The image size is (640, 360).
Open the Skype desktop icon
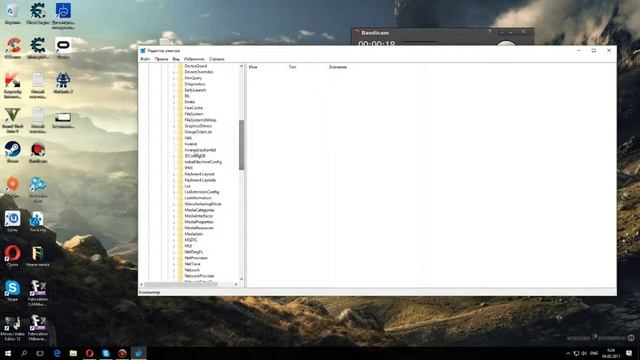pos(13,291)
